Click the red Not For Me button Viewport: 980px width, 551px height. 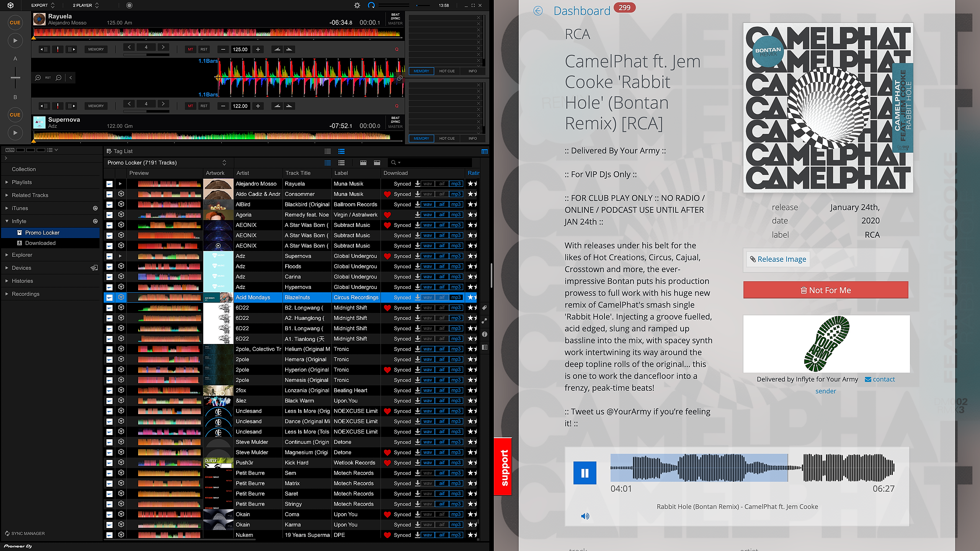click(826, 290)
